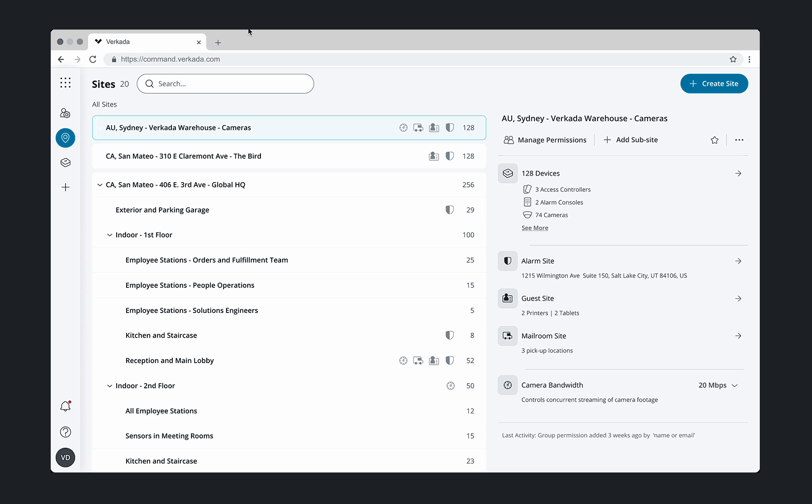Open the Verkada browser tab
Image resolution: width=812 pixels, height=504 pixels.
[x=147, y=42]
